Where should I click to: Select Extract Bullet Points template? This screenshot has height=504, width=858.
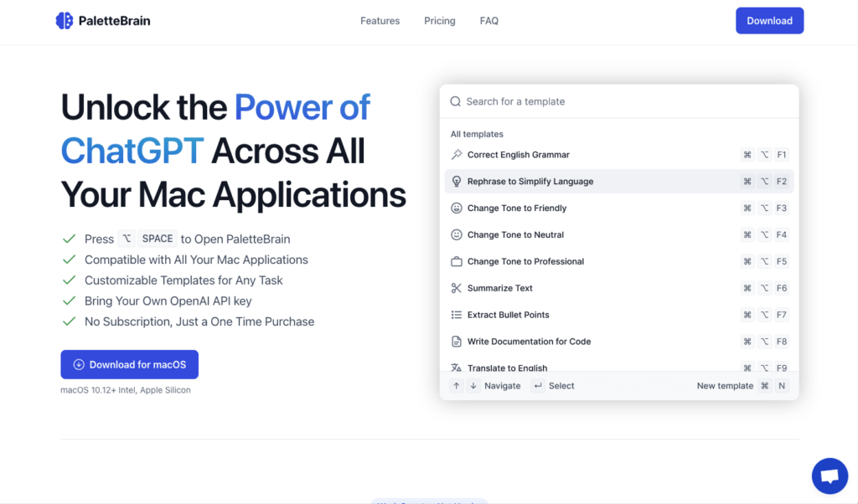(619, 315)
